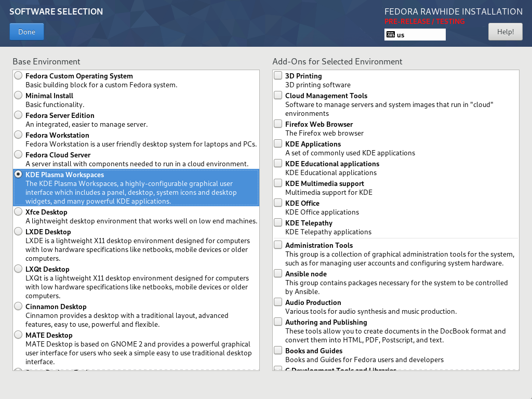The image size is (532, 399).
Task: Pick Xfce Desktop radio button
Action: click(x=18, y=212)
